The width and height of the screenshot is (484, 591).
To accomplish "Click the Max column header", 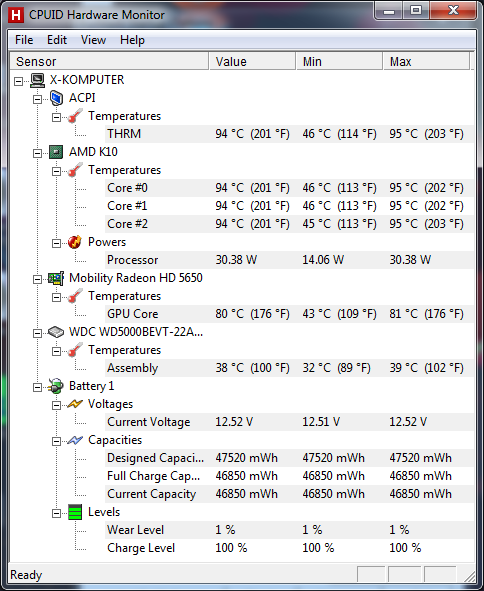I will [427, 61].
